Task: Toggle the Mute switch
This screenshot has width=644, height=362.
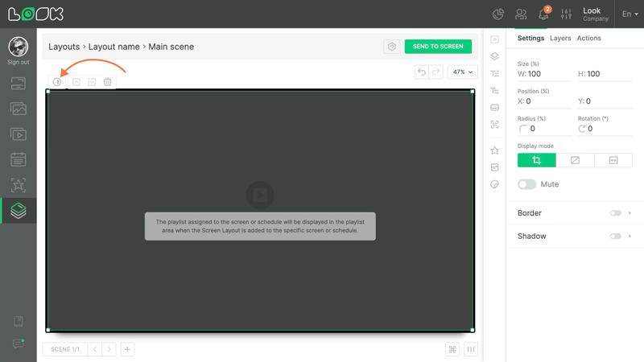Action: pos(526,184)
